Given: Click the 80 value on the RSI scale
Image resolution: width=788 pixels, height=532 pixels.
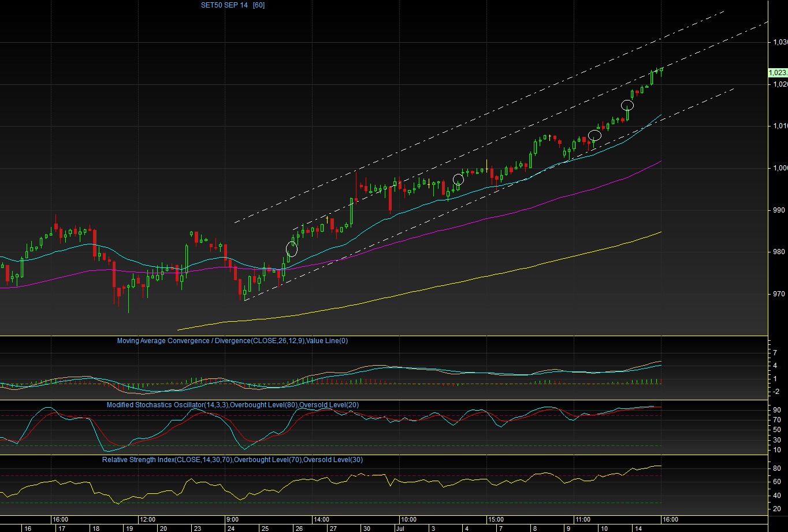Looking at the screenshot, I should pyautogui.click(x=777, y=468).
